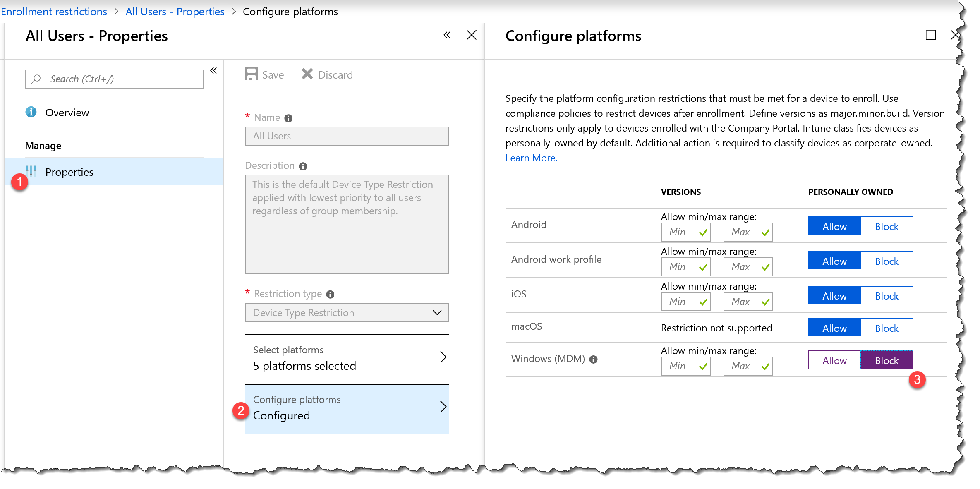The height and width of the screenshot is (489, 980).
Task: Open the Configure platforms Configured row
Action: pos(347,408)
